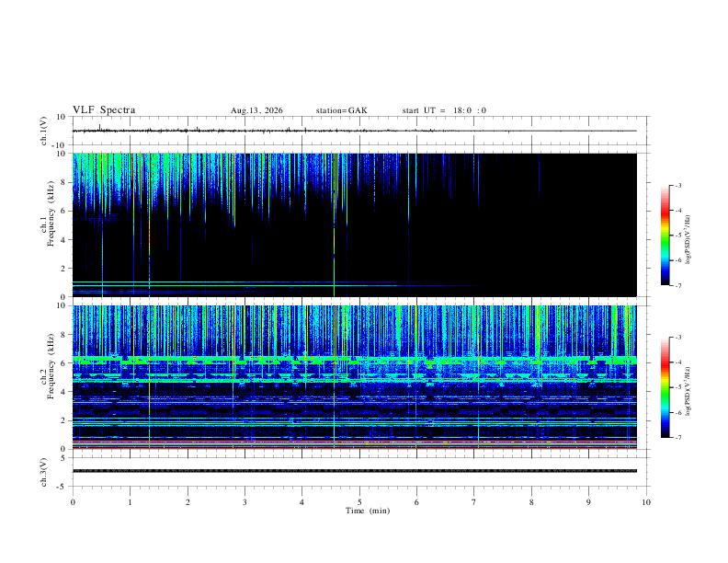
Task: Click the 9 tick on time axis
Action: point(588,502)
